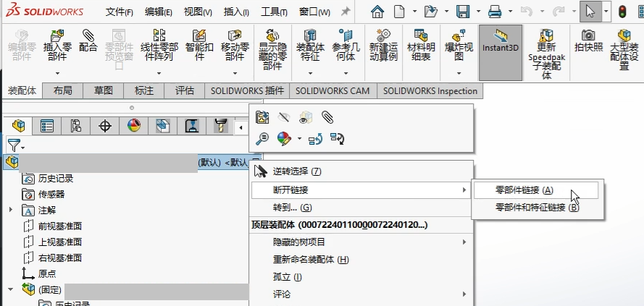This screenshot has height=306, width=644.
Task: Open the DimXpertManager crosshair tab
Action: click(x=105, y=127)
